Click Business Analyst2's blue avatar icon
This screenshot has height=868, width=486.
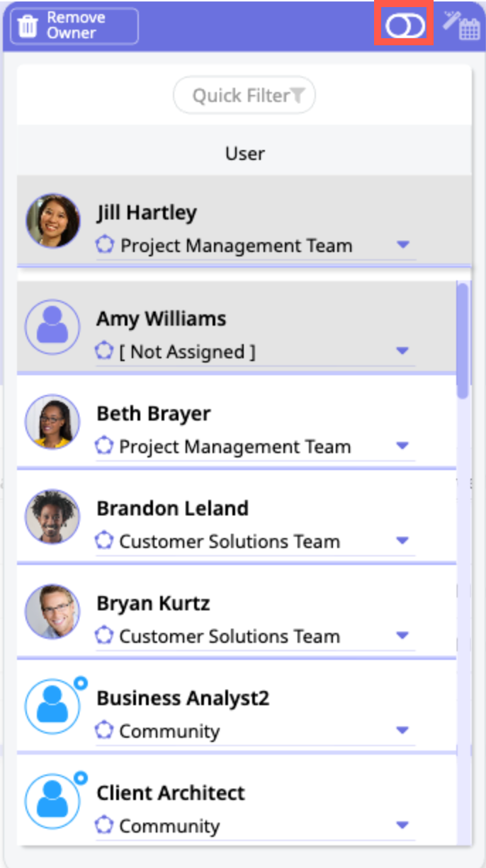(52, 706)
